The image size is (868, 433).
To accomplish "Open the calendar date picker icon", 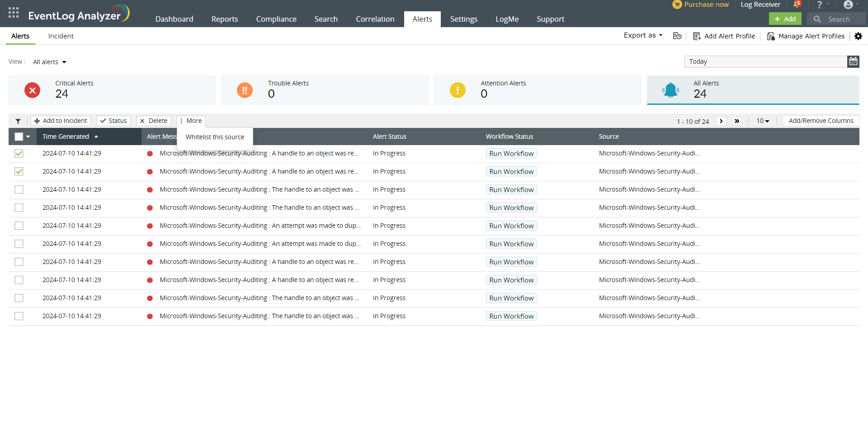I will 853,61.
